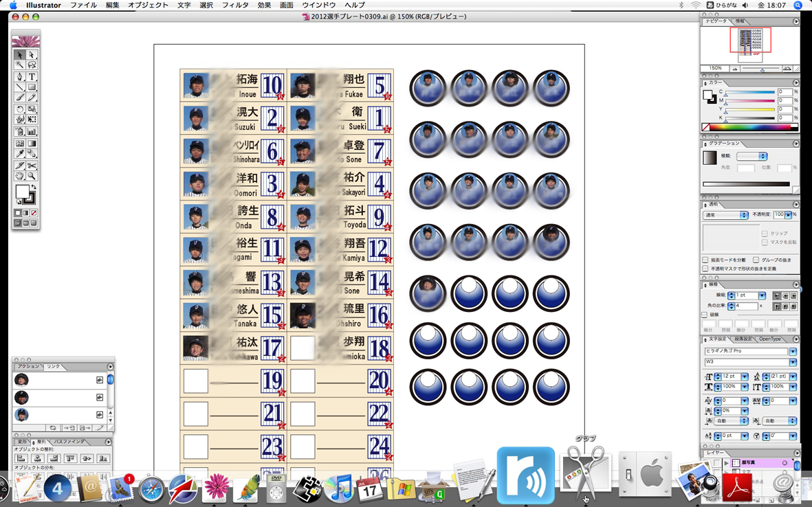Select the Hand tool
The image size is (812, 507).
(20, 176)
